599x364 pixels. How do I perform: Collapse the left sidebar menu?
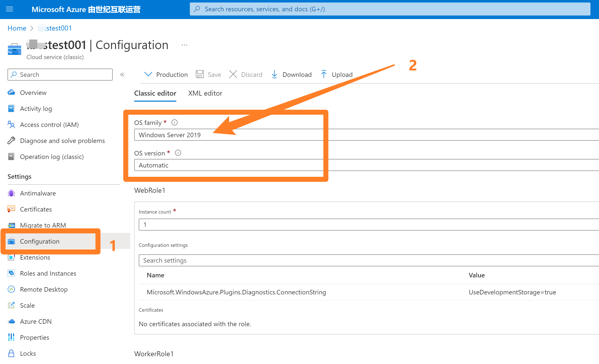(122, 75)
